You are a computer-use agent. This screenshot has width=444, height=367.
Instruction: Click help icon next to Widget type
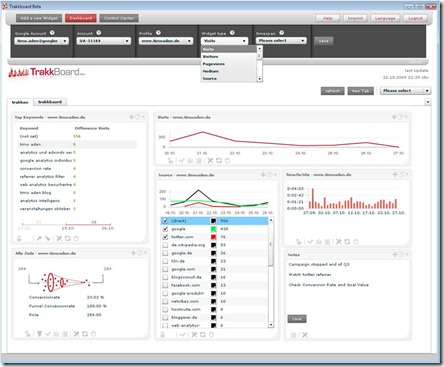232,33
